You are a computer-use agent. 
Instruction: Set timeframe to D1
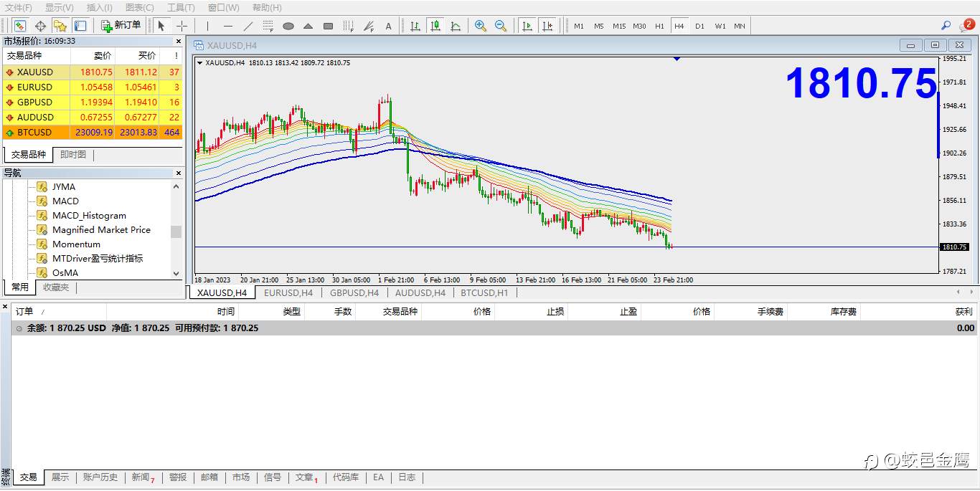click(x=699, y=26)
